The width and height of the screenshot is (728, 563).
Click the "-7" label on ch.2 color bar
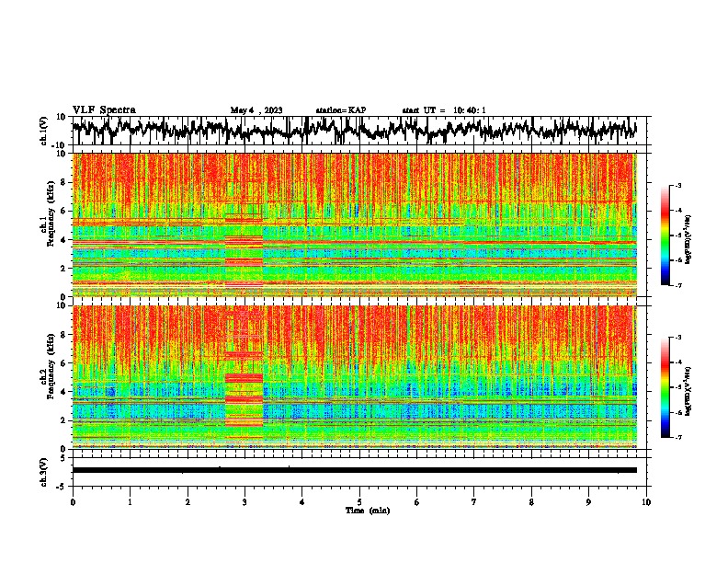tap(678, 438)
